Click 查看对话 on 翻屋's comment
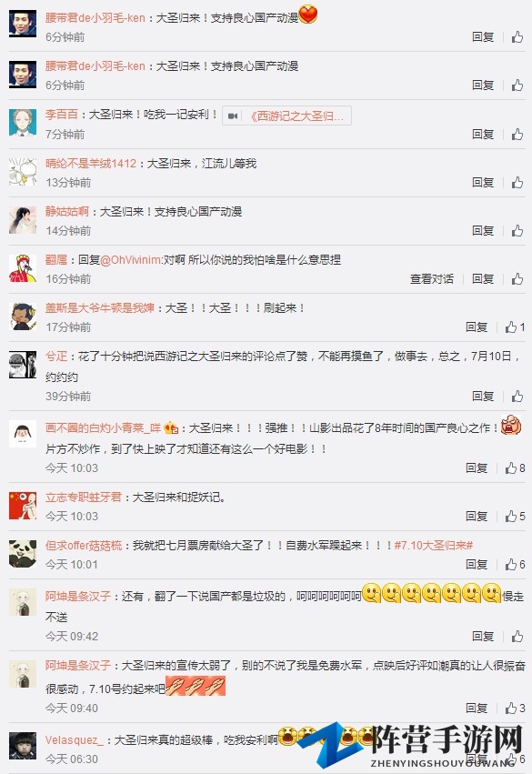Image resolution: width=532 pixels, height=774 pixels. (432, 279)
